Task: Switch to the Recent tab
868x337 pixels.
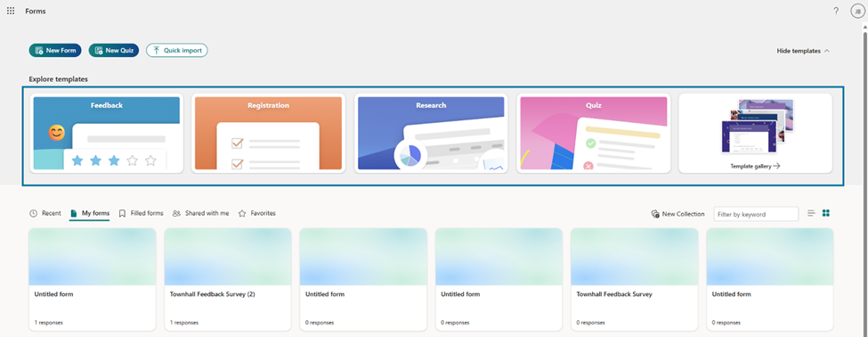Action: (45, 213)
